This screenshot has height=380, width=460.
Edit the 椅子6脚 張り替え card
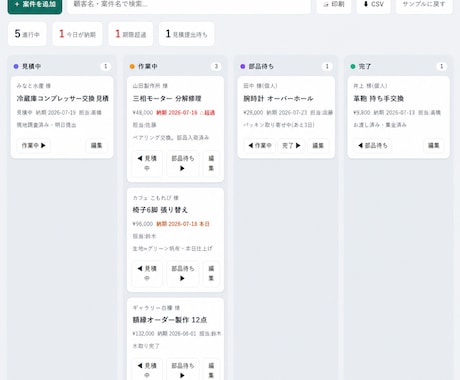tap(211, 273)
